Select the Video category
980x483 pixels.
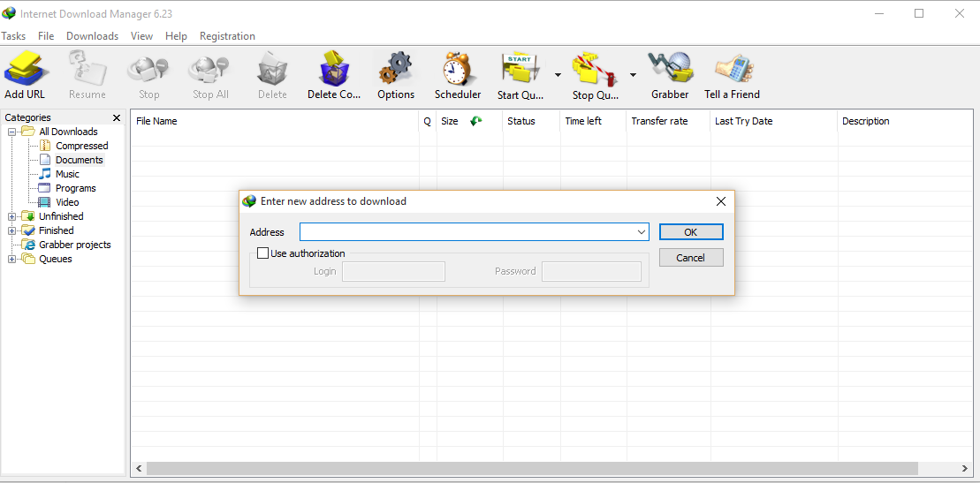coord(67,202)
